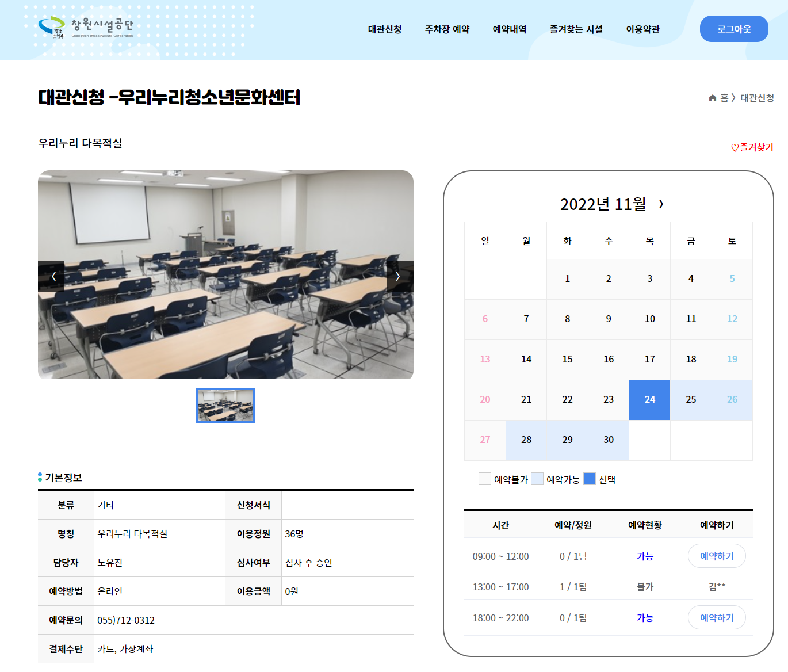
Task: Advance the calendar to December using the arrow
Action: pyautogui.click(x=661, y=204)
